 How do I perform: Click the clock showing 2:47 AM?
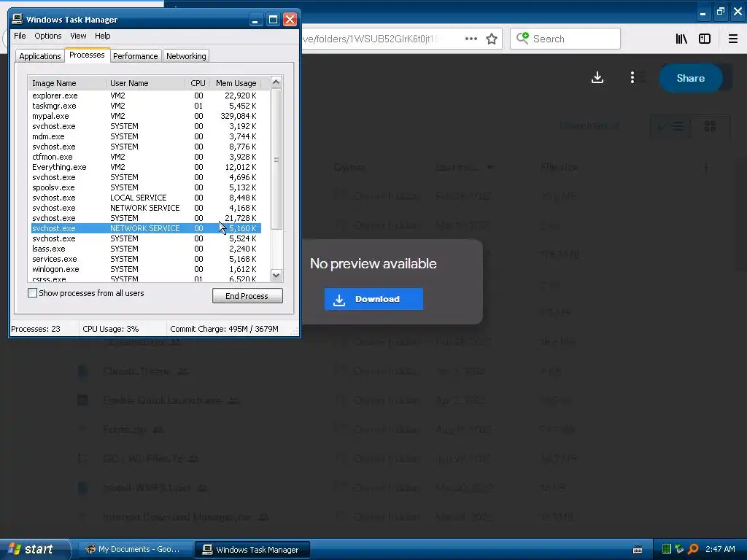pos(720,549)
